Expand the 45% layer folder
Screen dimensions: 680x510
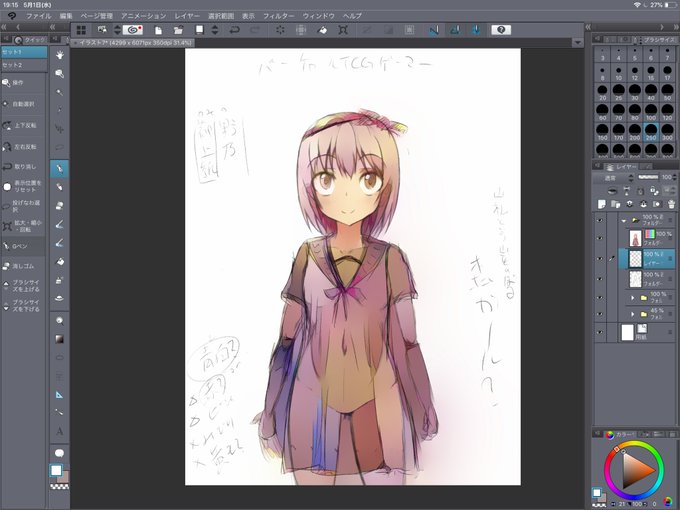pos(633,314)
